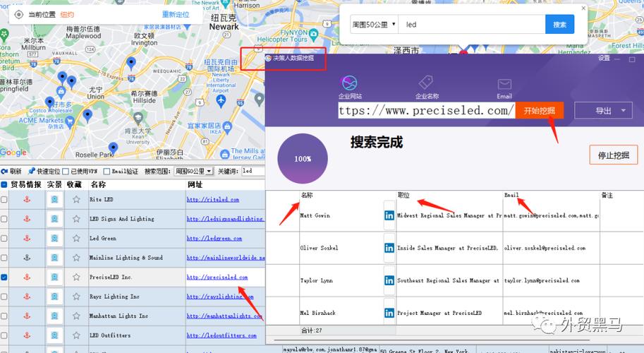This screenshot has width=644, height=353.
Task: Toggle the 已使用VPN checkbox
Action: coord(66,172)
